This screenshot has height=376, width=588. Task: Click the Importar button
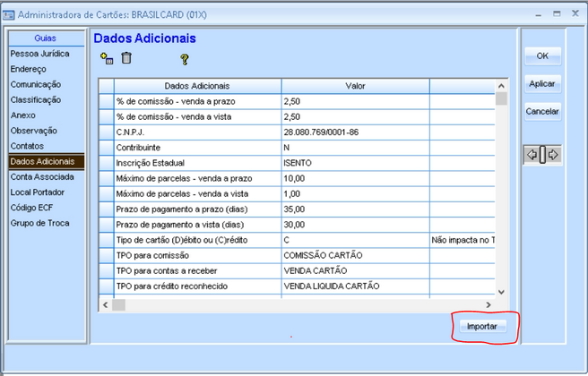[x=482, y=327]
